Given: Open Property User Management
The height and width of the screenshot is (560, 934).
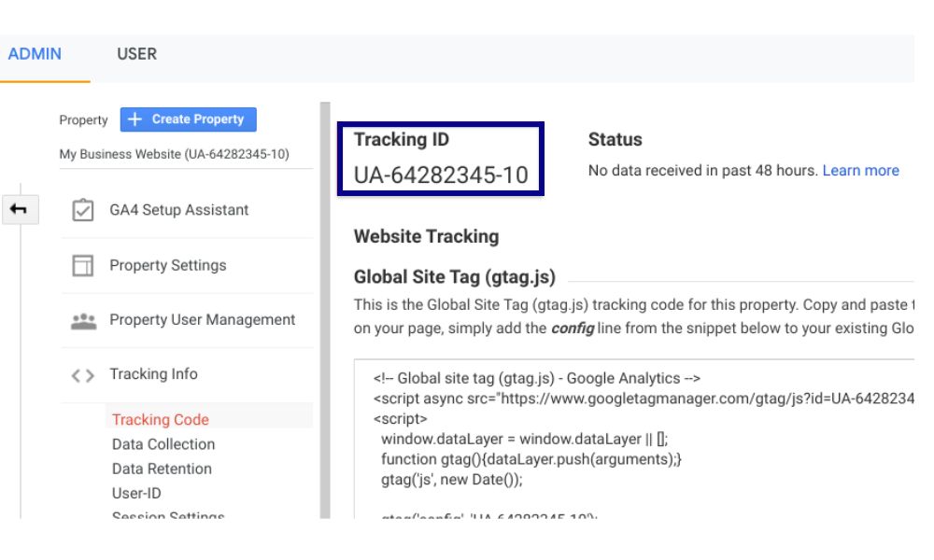Looking at the screenshot, I should 202,320.
